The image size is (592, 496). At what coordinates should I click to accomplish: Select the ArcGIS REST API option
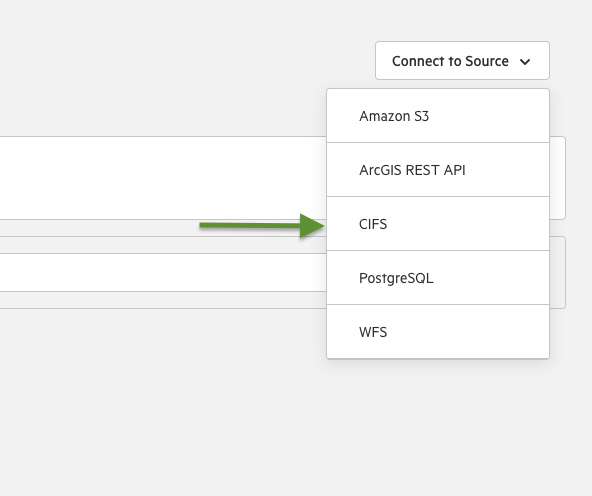pyautogui.click(x=438, y=170)
